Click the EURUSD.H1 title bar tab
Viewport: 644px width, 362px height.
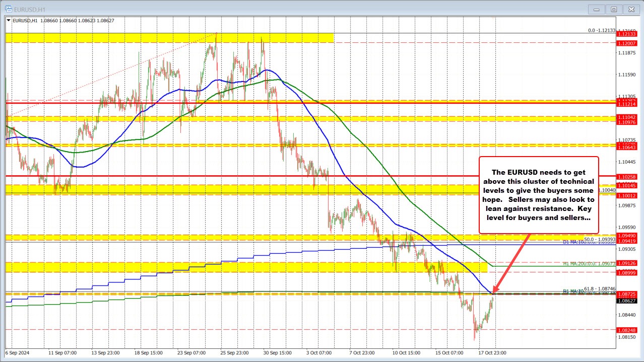coord(29,9)
